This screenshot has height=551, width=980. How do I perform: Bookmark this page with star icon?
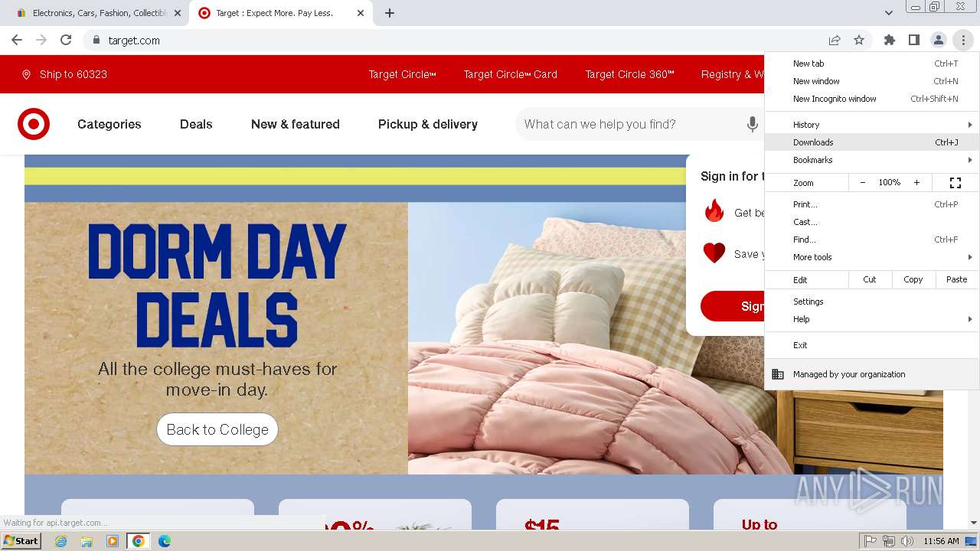pos(859,41)
